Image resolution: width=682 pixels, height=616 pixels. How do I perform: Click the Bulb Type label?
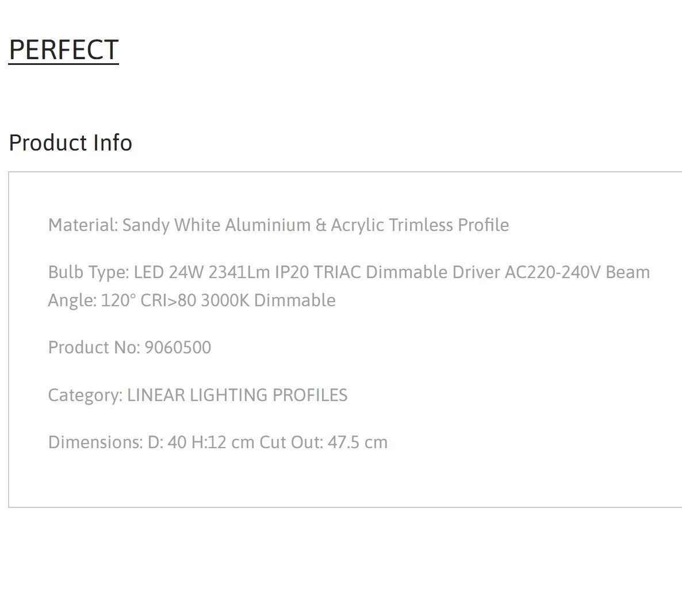pyautogui.click(x=89, y=272)
